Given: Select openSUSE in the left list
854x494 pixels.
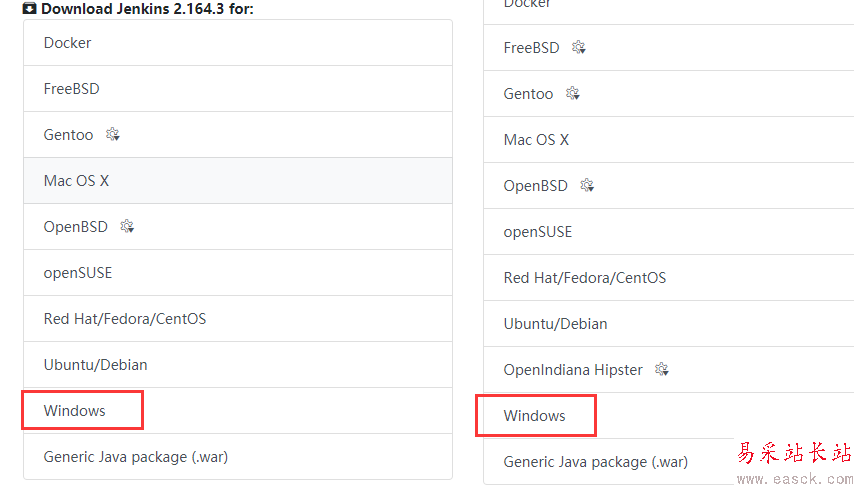Looking at the screenshot, I should point(78,273).
